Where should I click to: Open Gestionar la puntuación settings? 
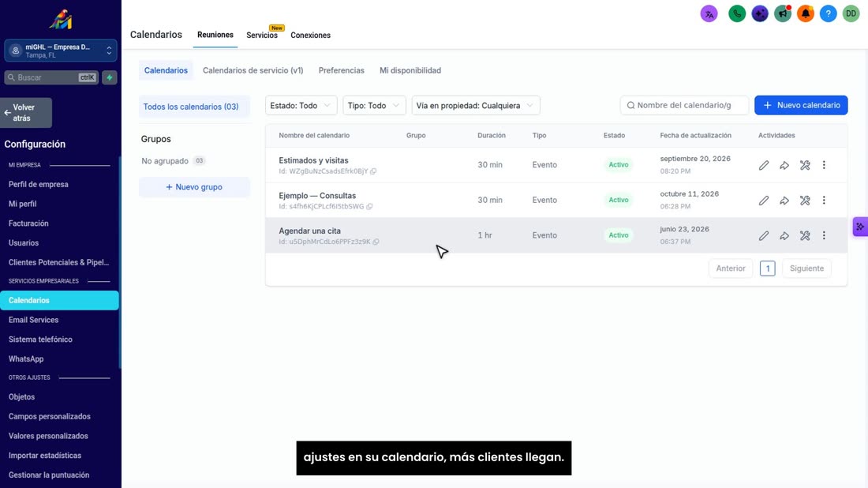click(49, 475)
